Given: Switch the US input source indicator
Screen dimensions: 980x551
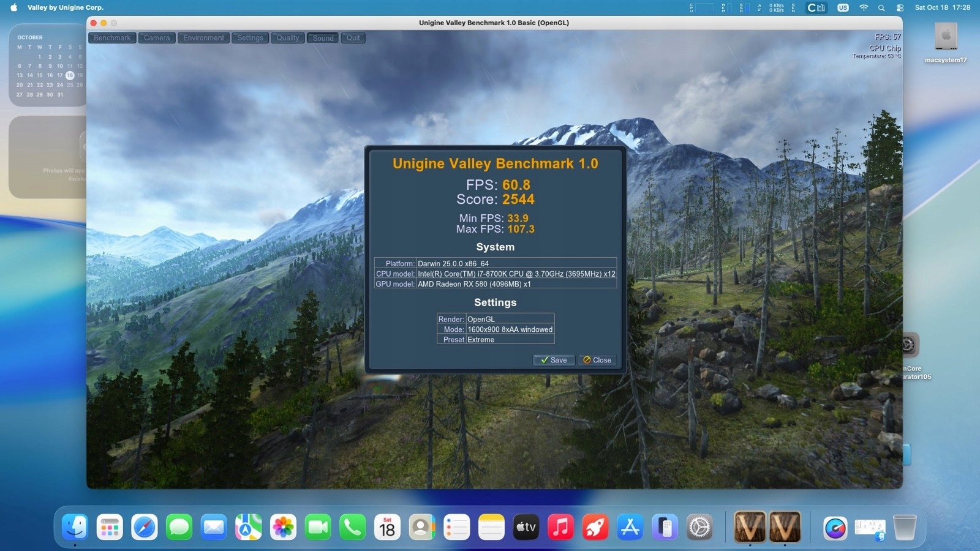Looking at the screenshot, I should coord(843,8).
